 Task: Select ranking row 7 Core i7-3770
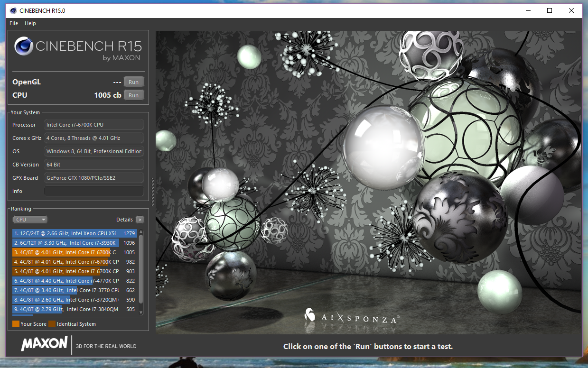point(75,290)
